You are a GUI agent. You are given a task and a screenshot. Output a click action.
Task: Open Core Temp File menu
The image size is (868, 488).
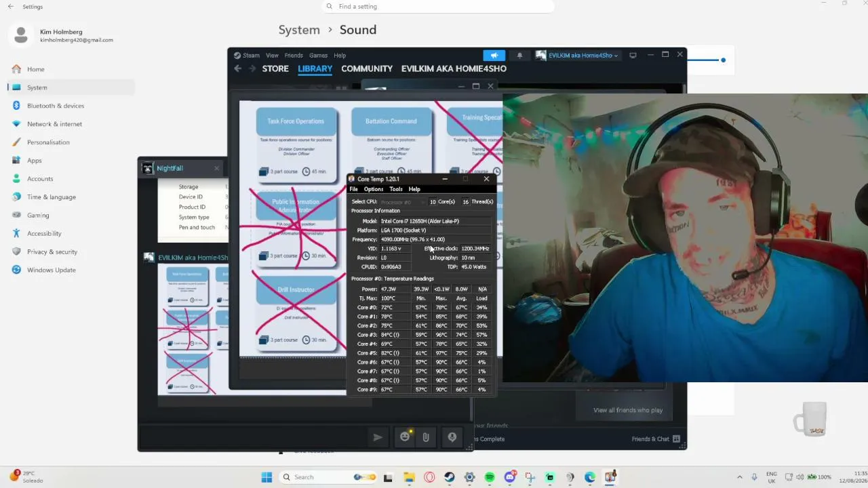coord(353,189)
